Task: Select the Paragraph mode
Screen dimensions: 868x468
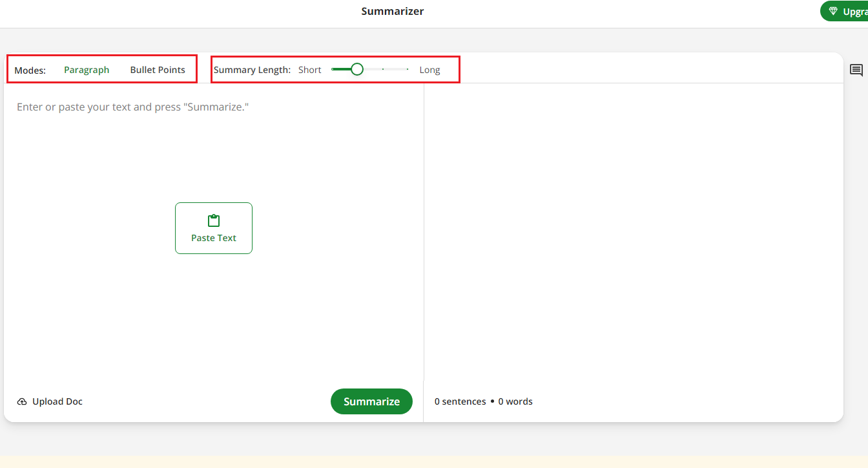Action: point(87,70)
